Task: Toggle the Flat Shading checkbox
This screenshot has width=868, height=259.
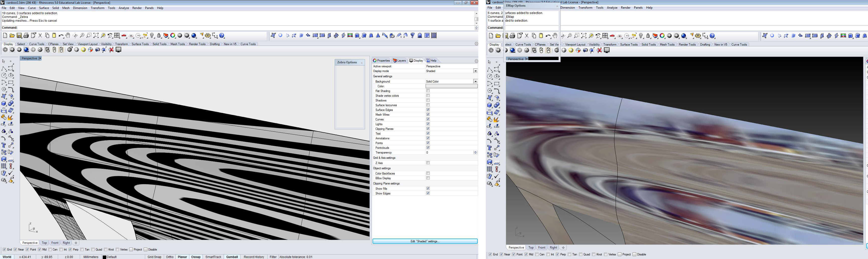Action: pos(428,91)
